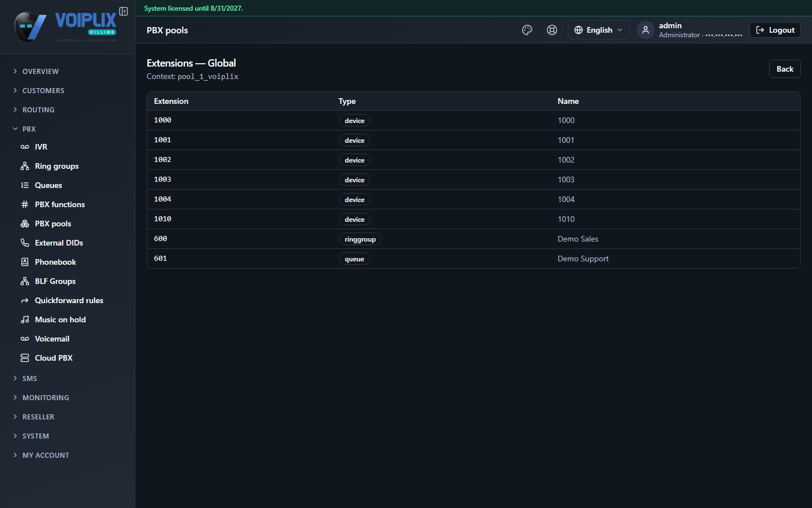Click the BLF Groups icon
This screenshot has height=508, width=812.
point(25,281)
